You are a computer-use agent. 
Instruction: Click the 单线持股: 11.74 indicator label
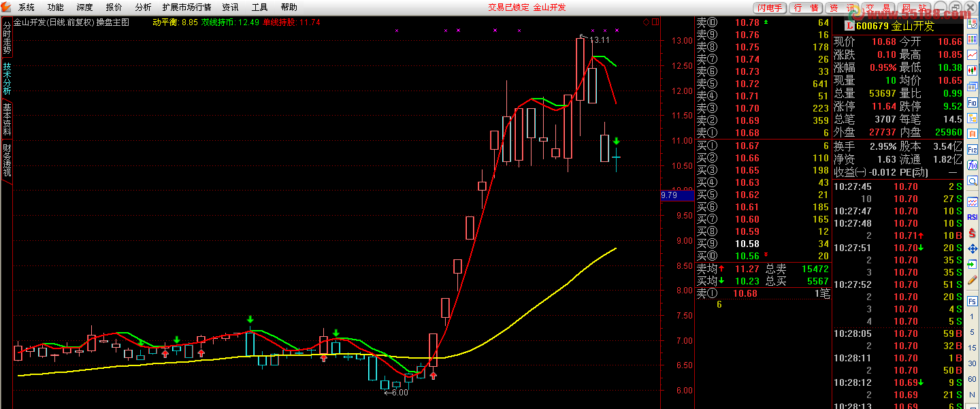tap(291, 22)
